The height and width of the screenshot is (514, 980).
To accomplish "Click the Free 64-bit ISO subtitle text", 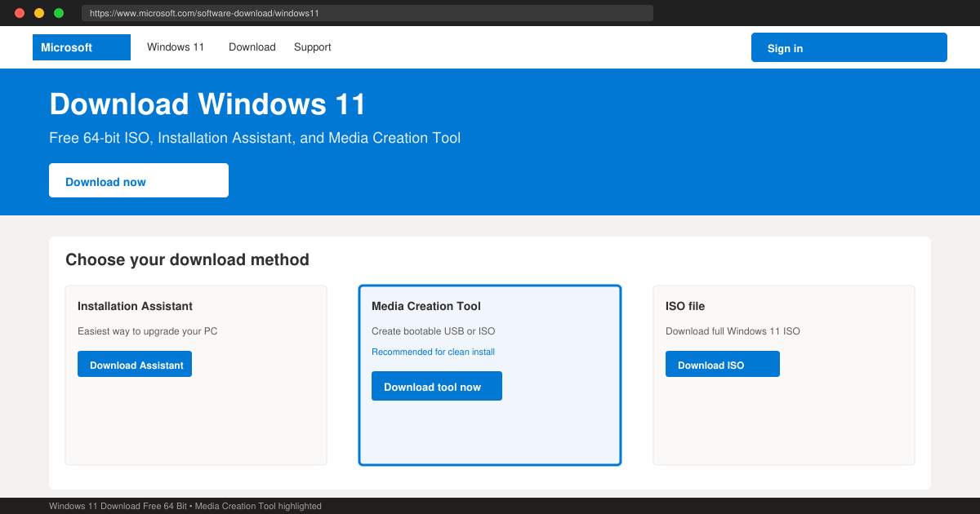I will (x=255, y=138).
